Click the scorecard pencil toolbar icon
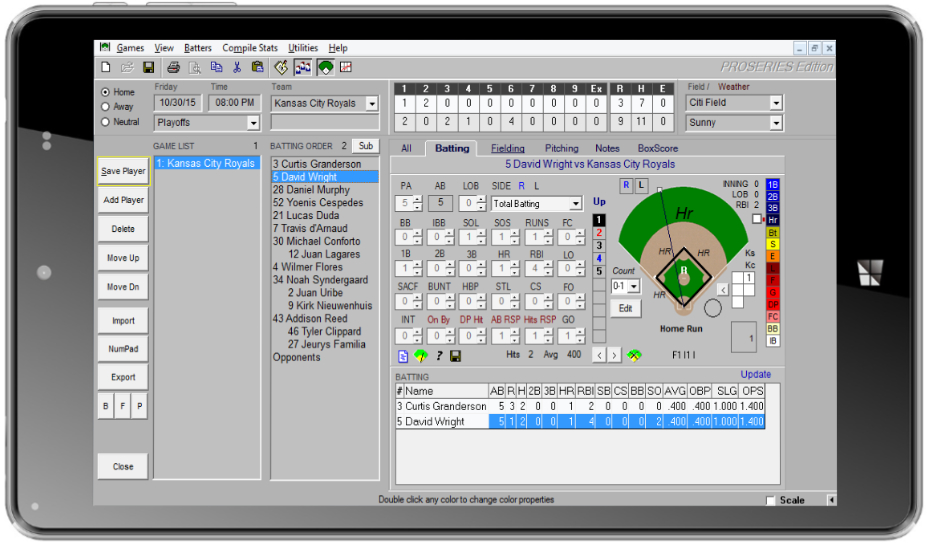The image size is (930, 546). pos(281,67)
